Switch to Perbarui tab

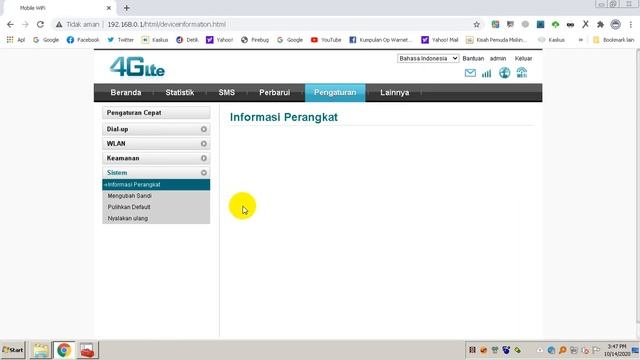coord(274,93)
